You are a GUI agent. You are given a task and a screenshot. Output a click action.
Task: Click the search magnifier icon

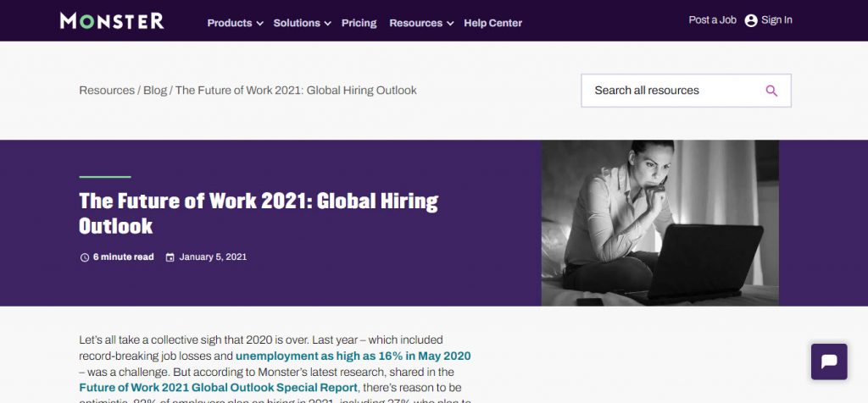click(x=771, y=91)
